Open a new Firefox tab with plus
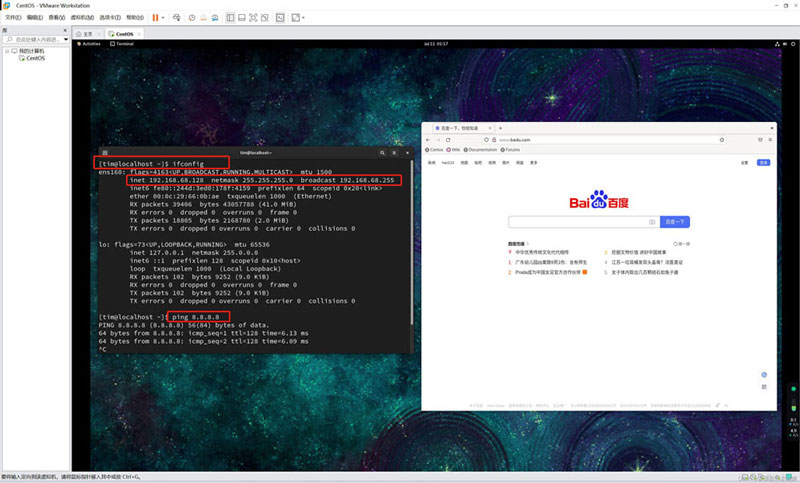This screenshot has height=483, width=800. point(501,128)
